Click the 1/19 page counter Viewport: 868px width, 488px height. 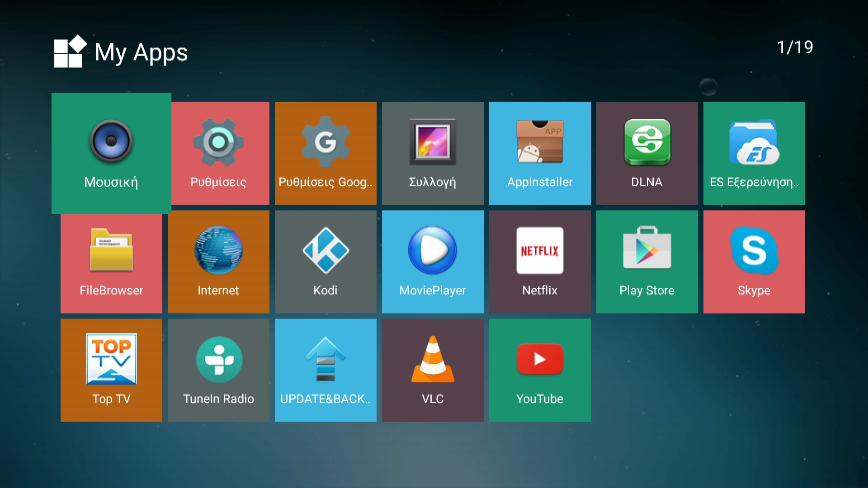pos(795,47)
